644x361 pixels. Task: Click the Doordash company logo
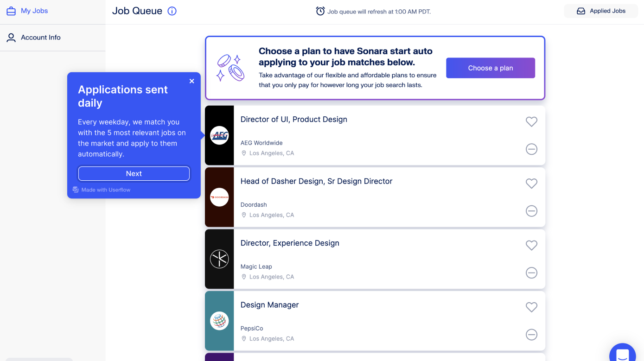pyautogui.click(x=219, y=197)
